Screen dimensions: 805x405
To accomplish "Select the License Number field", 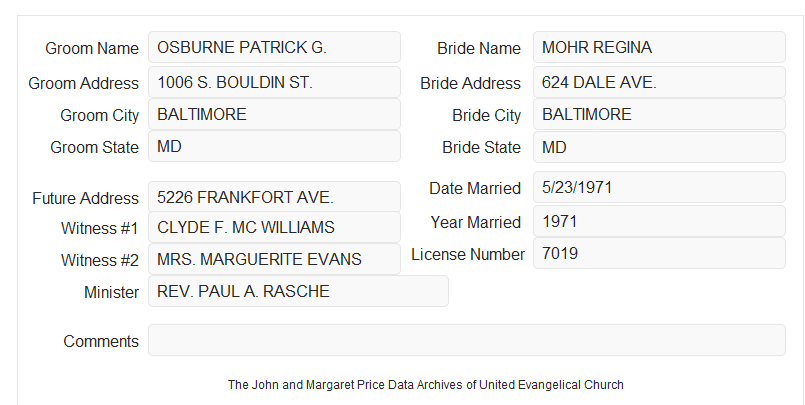I will coord(659,253).
